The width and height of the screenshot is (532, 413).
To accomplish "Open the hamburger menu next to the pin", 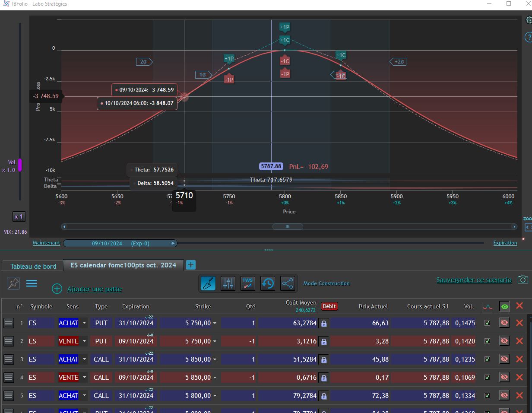I will pyautogui.click(x=32, y=283).
